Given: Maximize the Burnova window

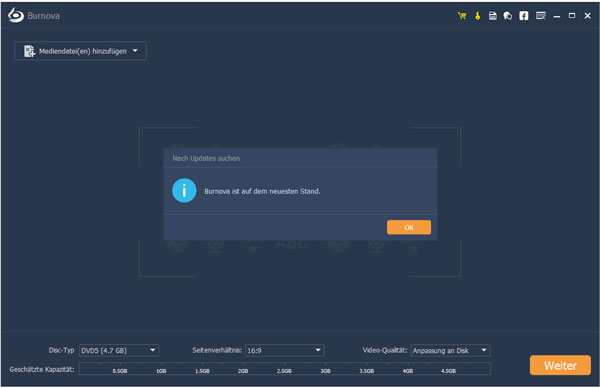Looking at the screenshot, I should point(572,16).
